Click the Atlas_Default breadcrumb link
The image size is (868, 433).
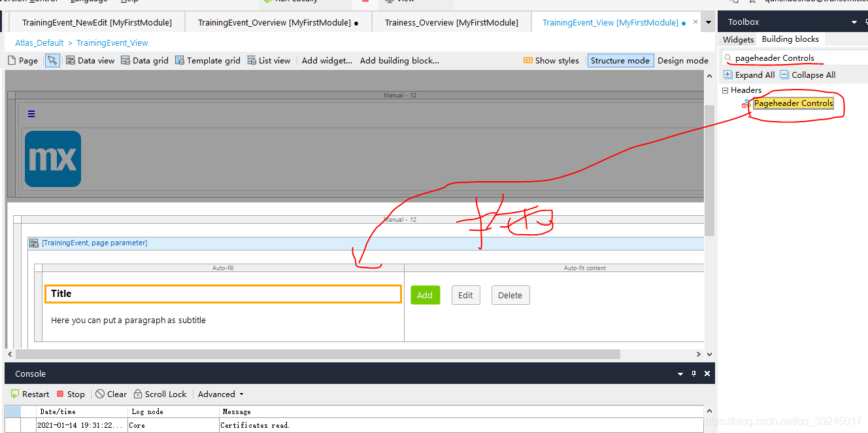(x=39, y=43)
